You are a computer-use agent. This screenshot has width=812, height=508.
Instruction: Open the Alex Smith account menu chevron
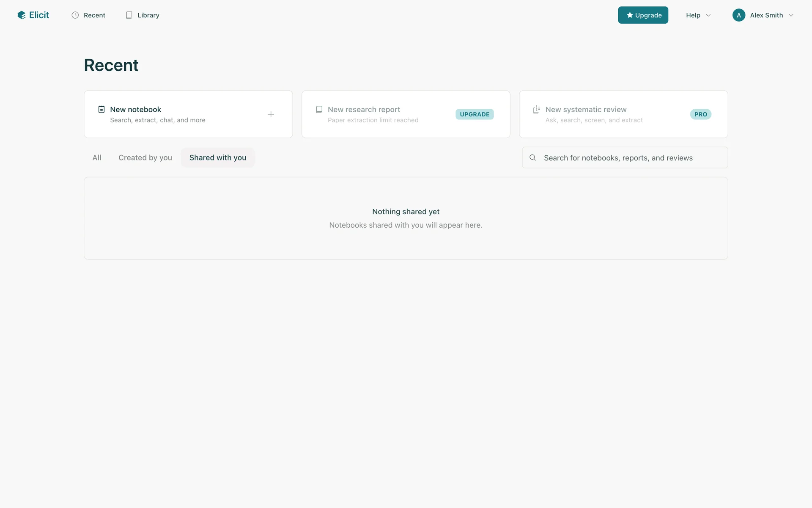pyautogui.click(x=791, y=15)
